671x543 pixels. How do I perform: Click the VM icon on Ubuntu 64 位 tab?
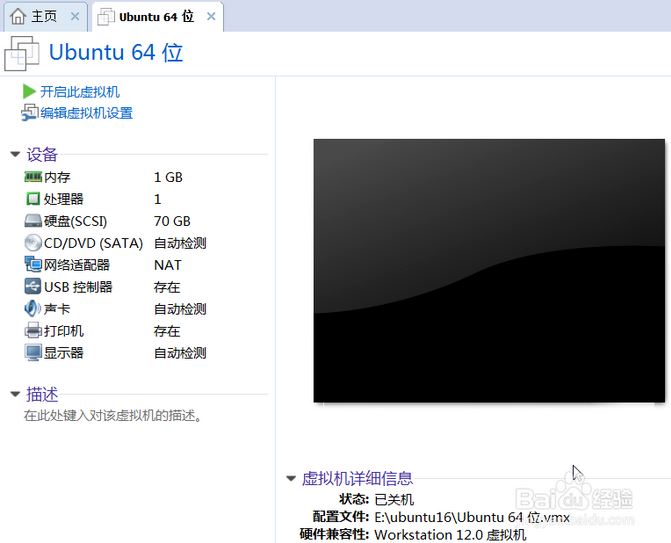click(x=106, y=17)
